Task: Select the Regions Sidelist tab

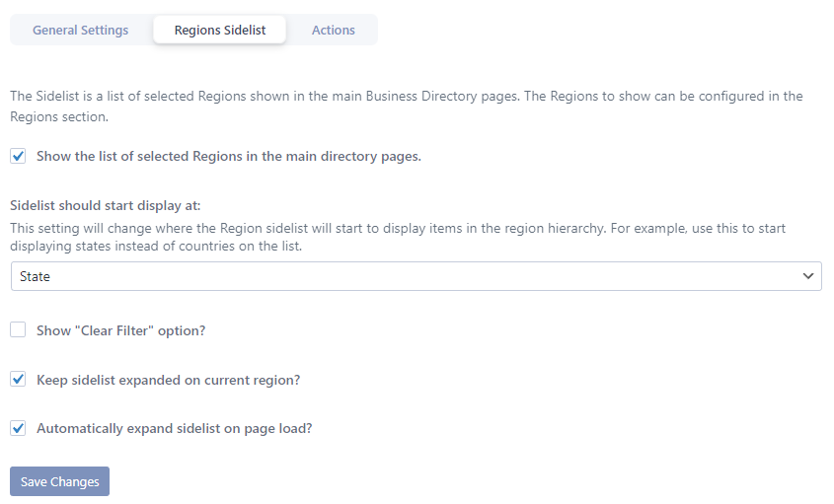Action: (220, 31)
